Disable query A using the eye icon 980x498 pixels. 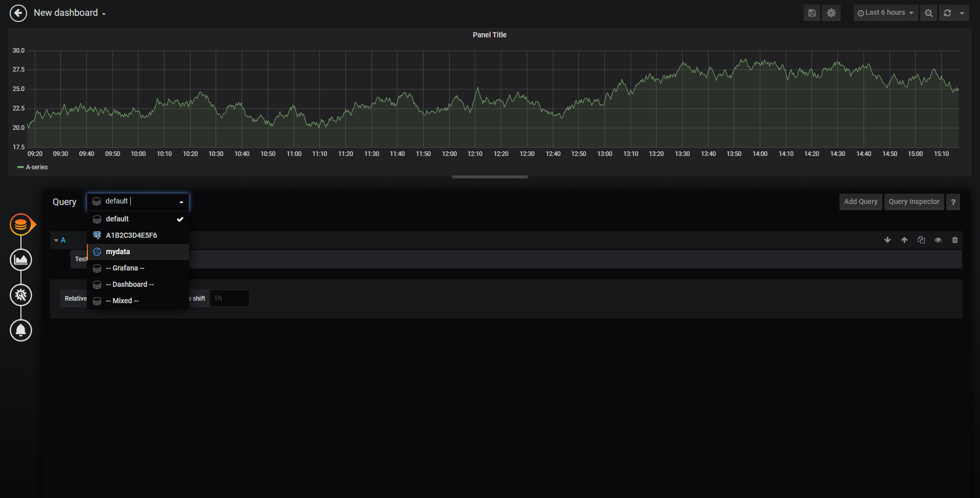pyautogui.click(x=938, y=239)
